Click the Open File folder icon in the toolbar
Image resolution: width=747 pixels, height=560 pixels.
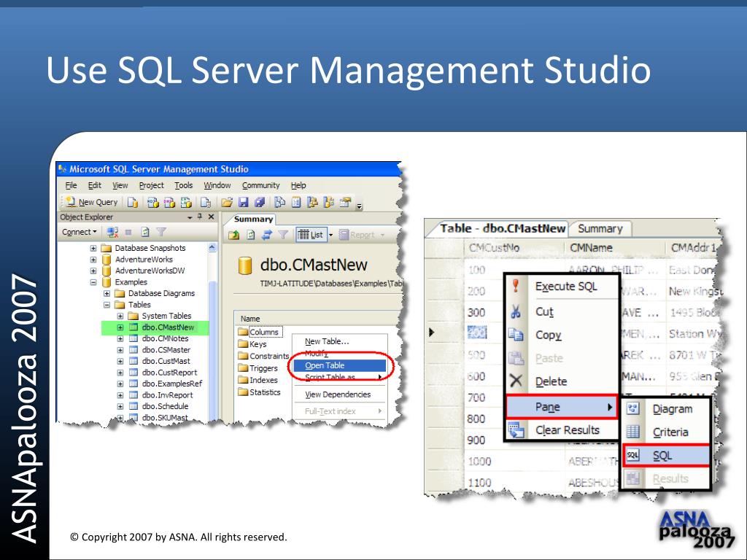click(227, 203)
